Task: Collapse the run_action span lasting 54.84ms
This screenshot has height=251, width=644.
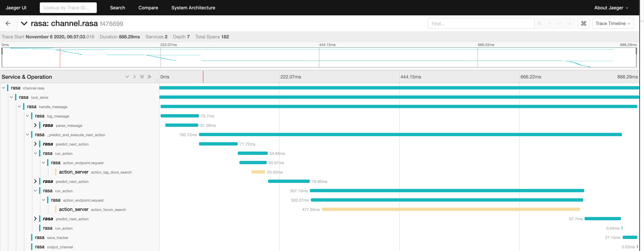Action: click(x=35, y=153)
